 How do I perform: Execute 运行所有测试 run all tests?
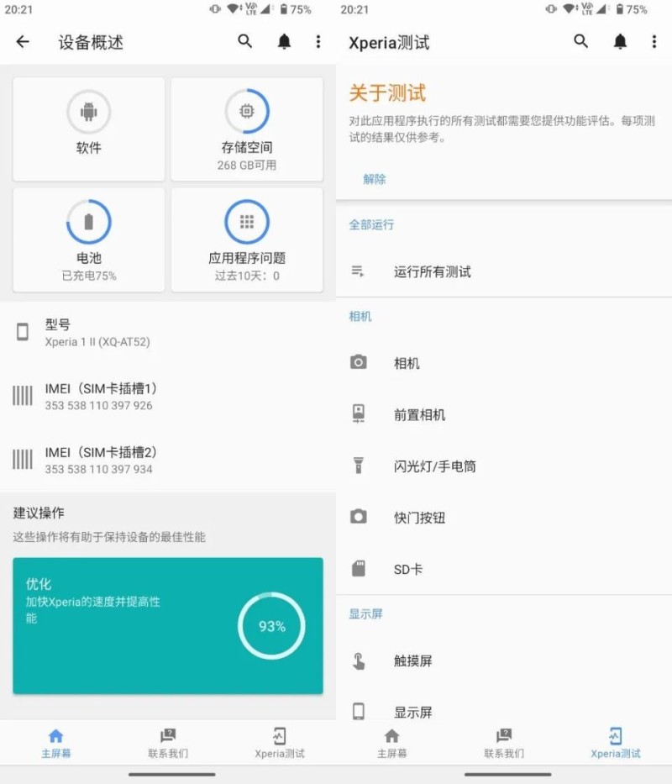(356, 271)
